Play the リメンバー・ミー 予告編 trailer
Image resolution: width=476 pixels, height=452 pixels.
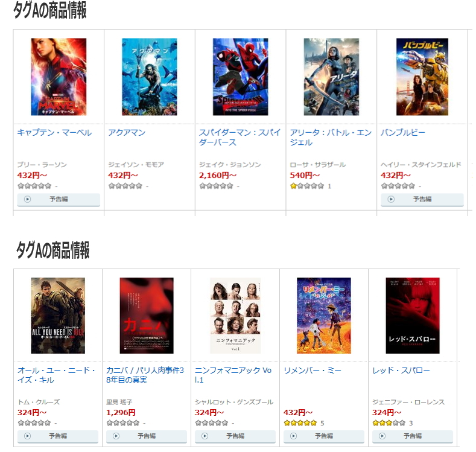(323, 436)
